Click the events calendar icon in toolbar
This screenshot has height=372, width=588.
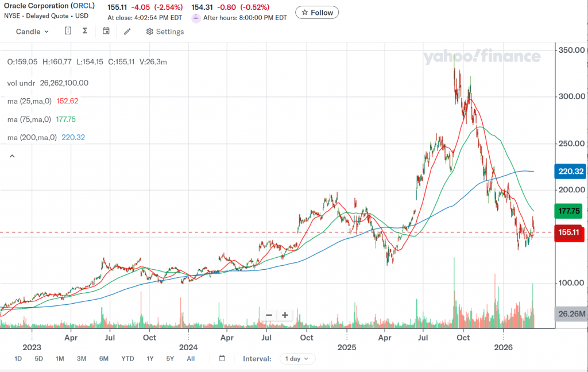pos(106,31)
